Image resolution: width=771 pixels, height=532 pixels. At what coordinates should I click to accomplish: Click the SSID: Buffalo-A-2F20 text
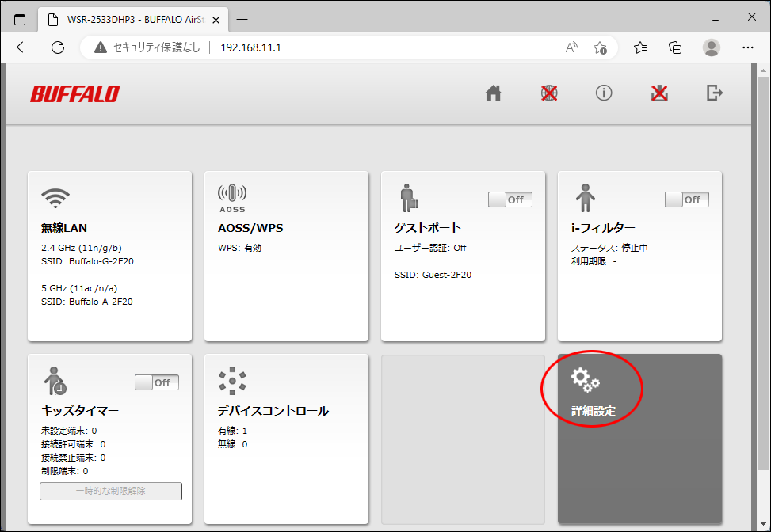[87, 302]
